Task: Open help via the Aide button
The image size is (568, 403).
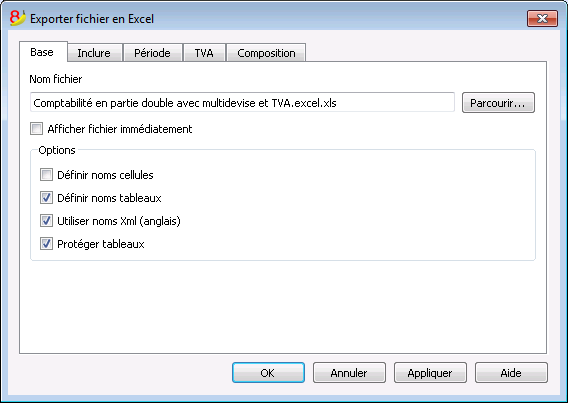Action: pos(511,373)
